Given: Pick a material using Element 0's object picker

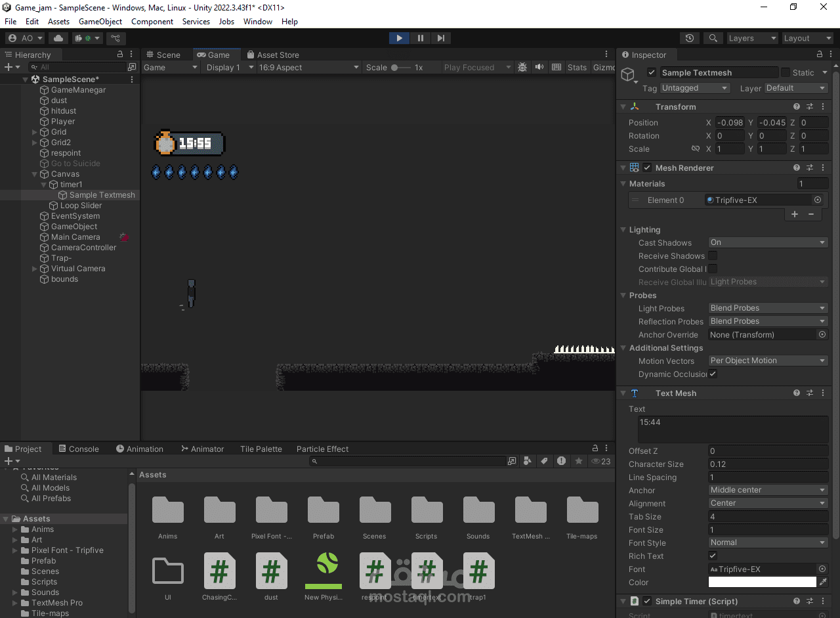Looking at the screenshot, I should pos(818,200).
